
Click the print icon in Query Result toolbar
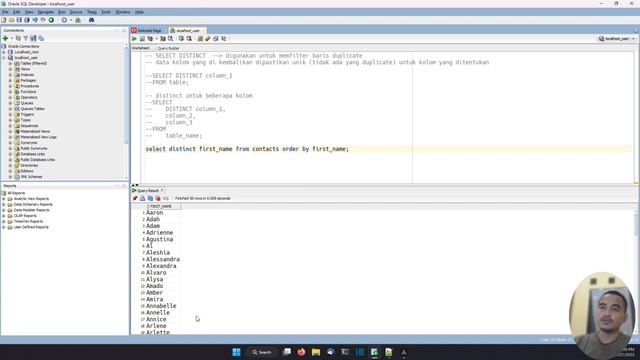pos(142,198)
